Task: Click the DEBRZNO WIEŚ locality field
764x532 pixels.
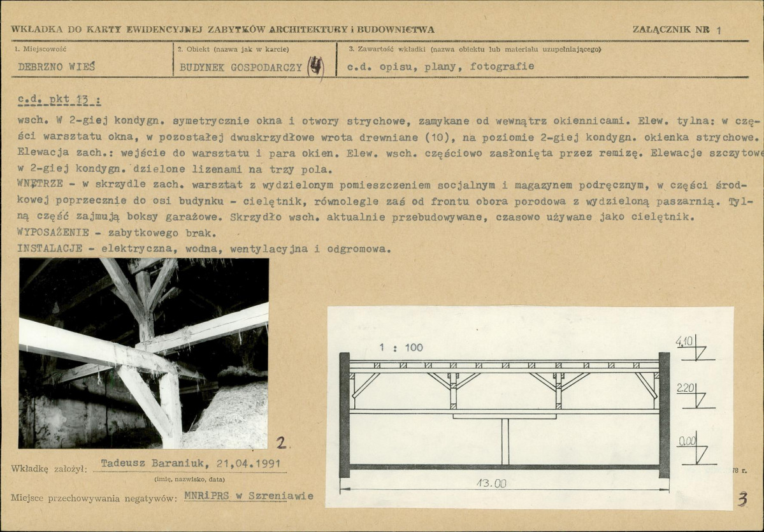Action: click(56, 66)
